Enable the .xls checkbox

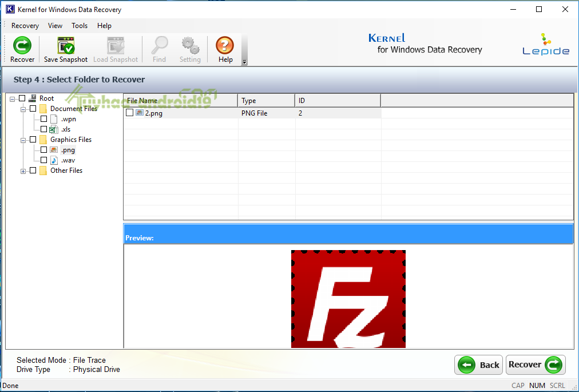tap(43, 129)
